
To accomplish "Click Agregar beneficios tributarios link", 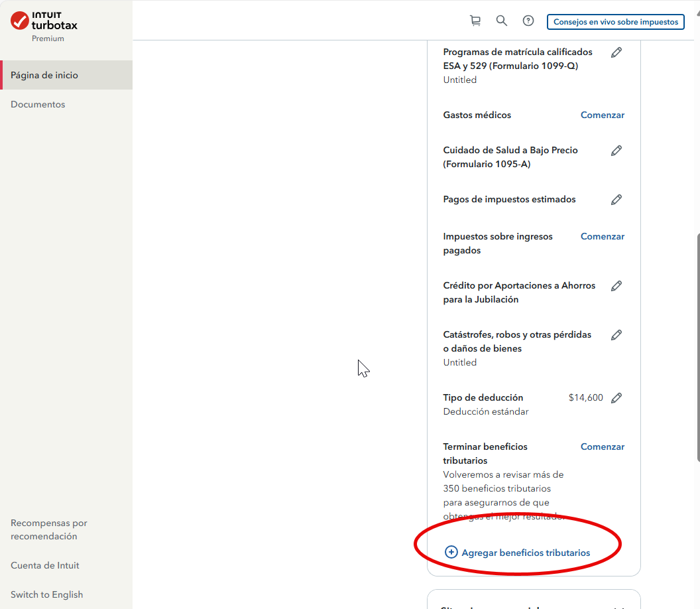I will click(x=518, y=553).
